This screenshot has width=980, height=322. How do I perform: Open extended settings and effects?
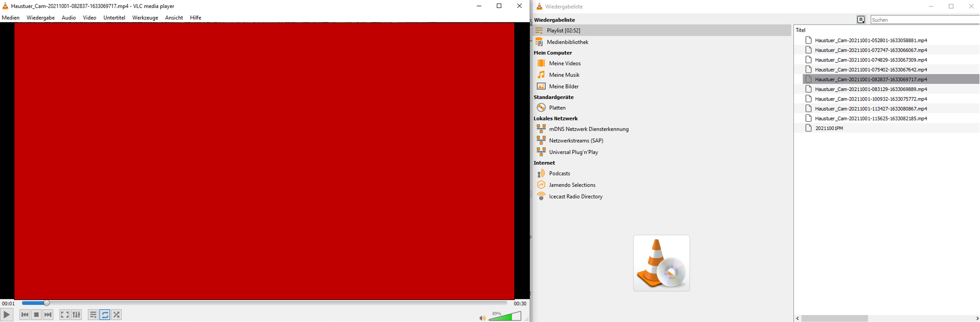[77, 314]
